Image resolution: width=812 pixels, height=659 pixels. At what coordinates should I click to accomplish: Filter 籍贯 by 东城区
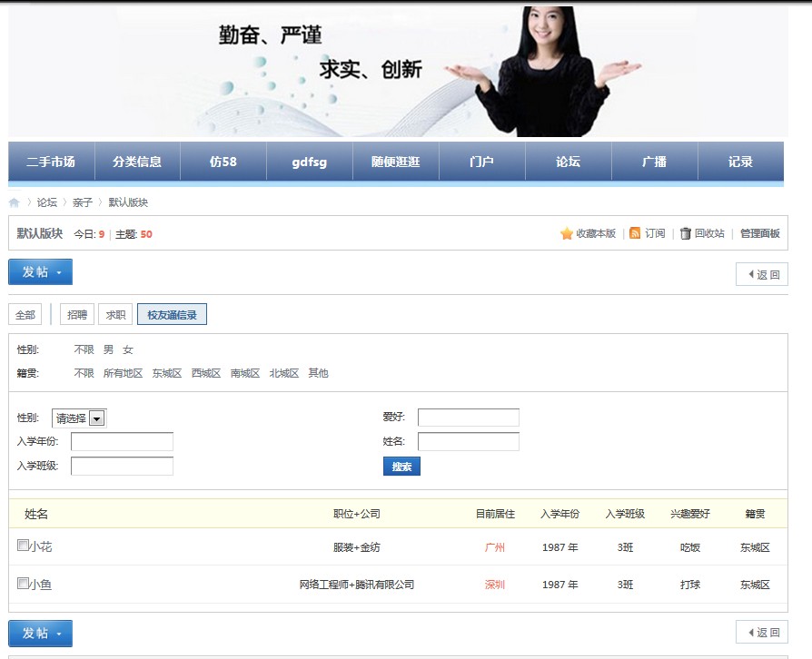[167, 373]
